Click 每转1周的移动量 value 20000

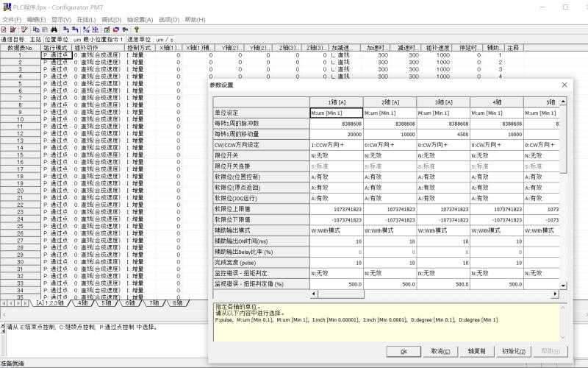pos(337,134)
